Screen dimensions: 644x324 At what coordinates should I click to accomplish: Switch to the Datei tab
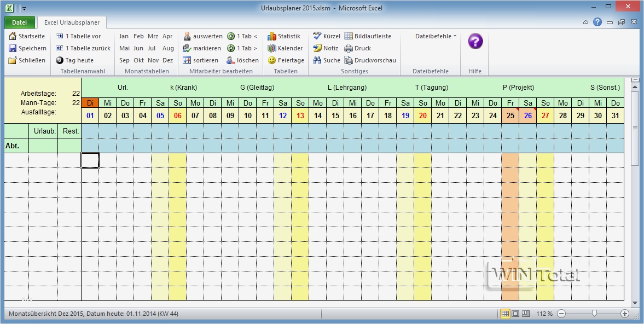[x=19, y=22]
